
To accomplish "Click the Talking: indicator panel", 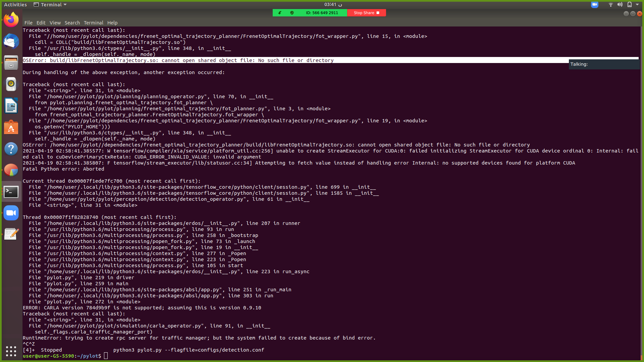I will [x=604, y=64].
